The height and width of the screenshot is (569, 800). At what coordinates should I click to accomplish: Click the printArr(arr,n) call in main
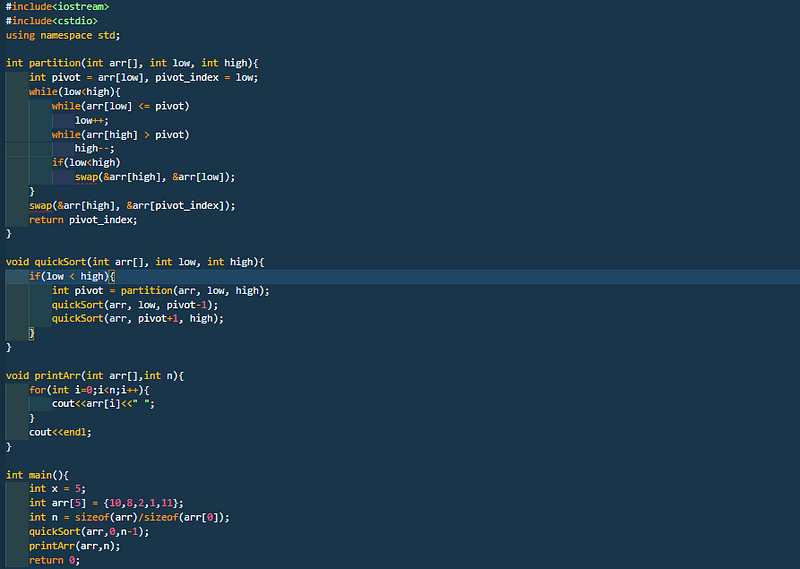74,546
